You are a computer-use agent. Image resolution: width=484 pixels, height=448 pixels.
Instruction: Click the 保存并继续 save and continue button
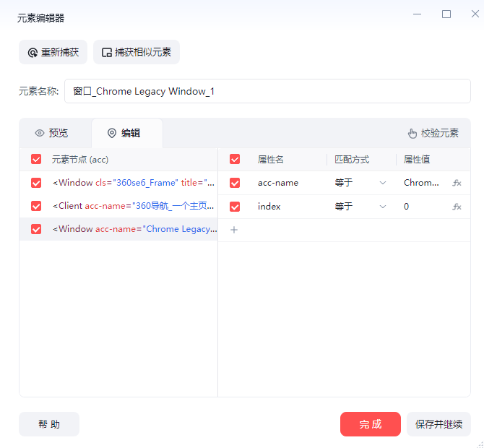pos(438,424)
